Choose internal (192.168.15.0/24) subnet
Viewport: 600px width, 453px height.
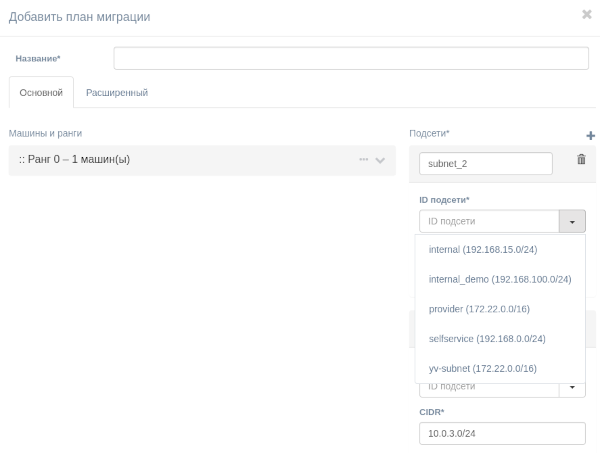(x=482, y=249)
